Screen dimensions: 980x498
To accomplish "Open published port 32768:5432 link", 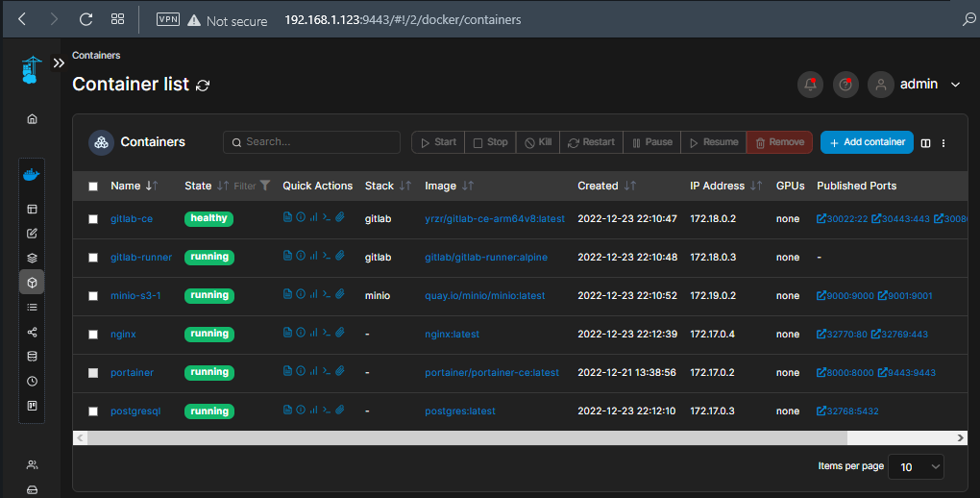I will click(x=847, y=411).
